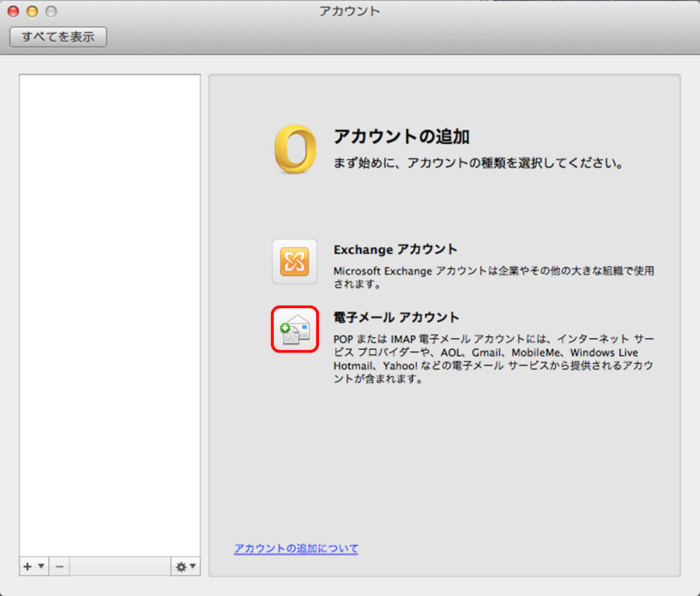Select the 電子メール アカウント heading

[396, 318]
